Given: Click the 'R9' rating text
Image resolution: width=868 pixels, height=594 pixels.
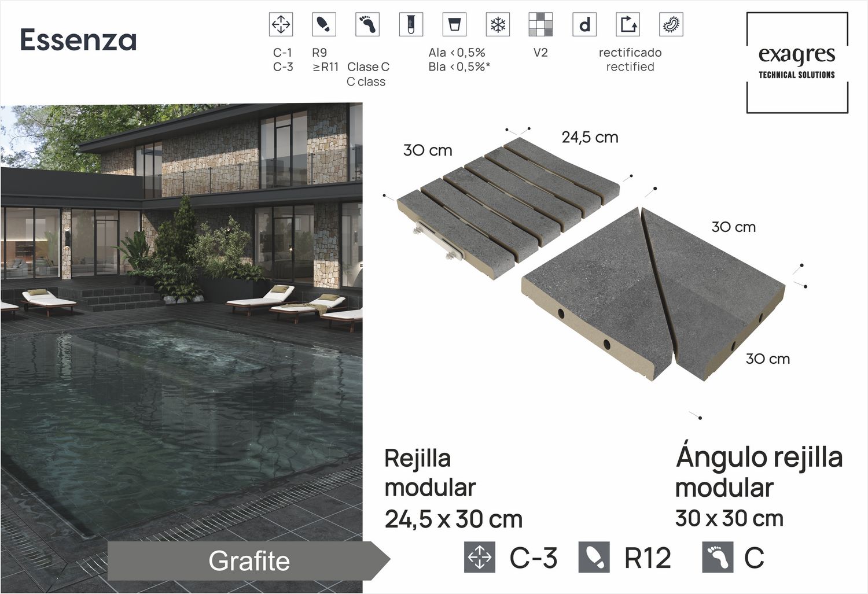Looking at the screenshot, I should (x=319, y=53).
